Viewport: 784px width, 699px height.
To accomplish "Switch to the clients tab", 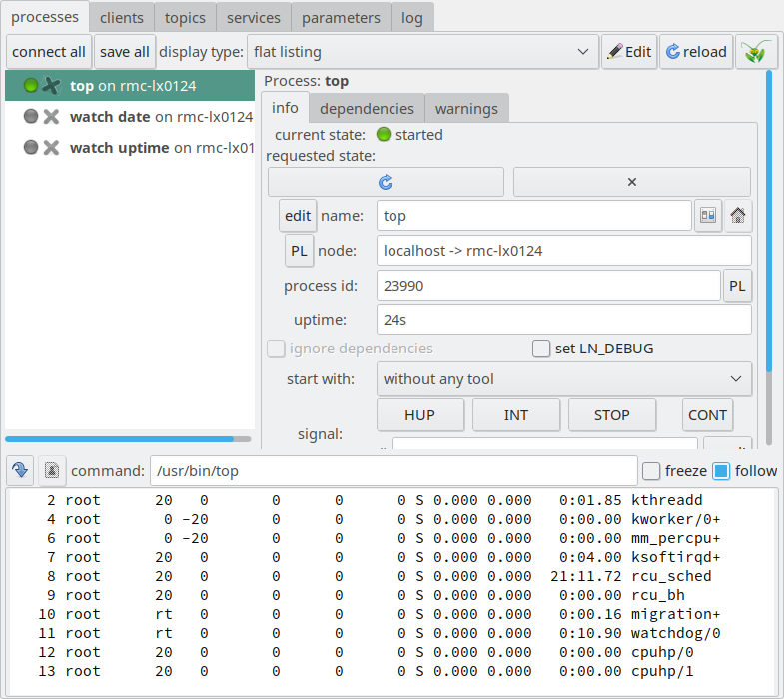I will pos(122,18).
